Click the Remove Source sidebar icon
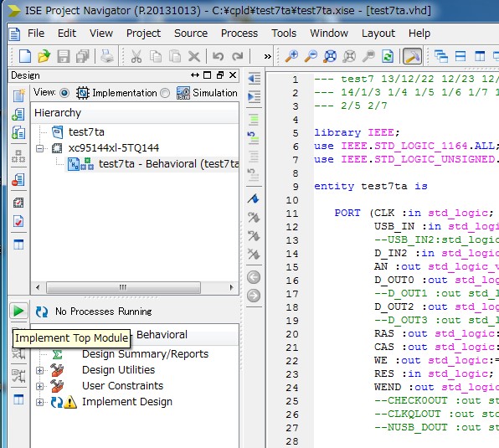The image size is (499, 448). [18, 180]
